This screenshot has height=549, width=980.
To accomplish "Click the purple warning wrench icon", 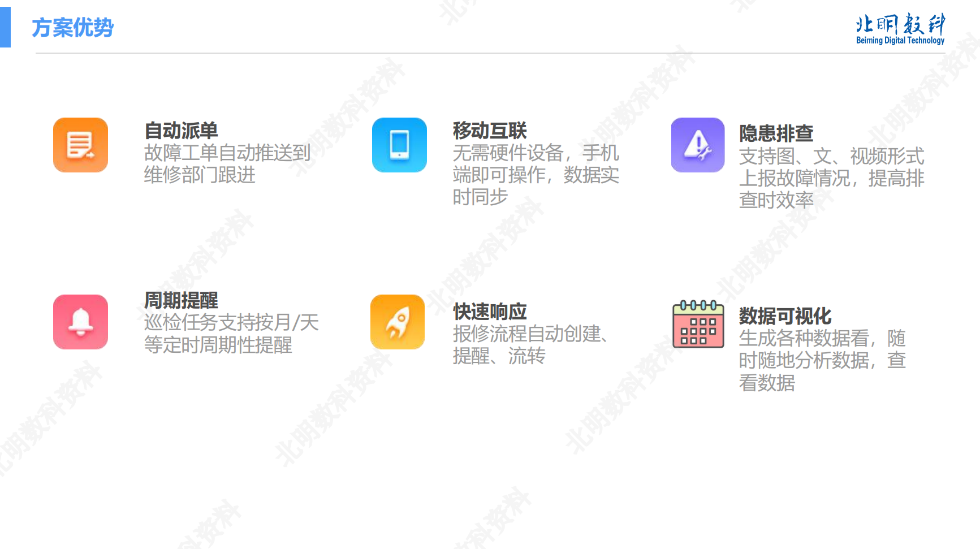I will pos(698,145).
